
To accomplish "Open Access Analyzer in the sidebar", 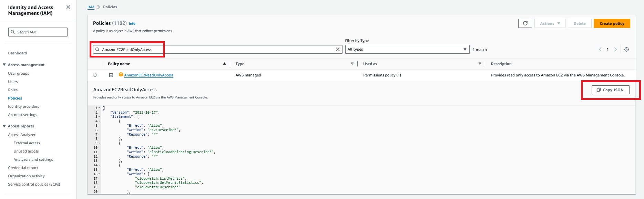I will click(x=22, y=135).
